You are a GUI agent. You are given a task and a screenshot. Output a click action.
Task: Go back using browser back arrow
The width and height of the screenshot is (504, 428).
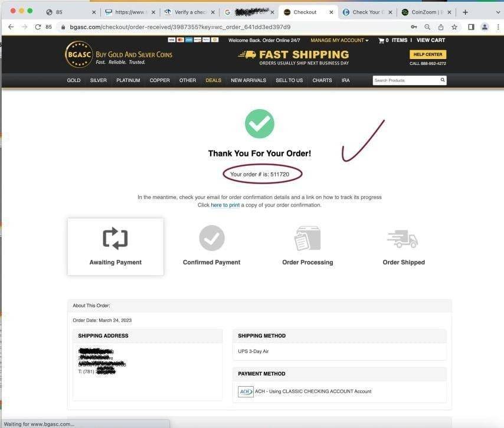point(11,27)
